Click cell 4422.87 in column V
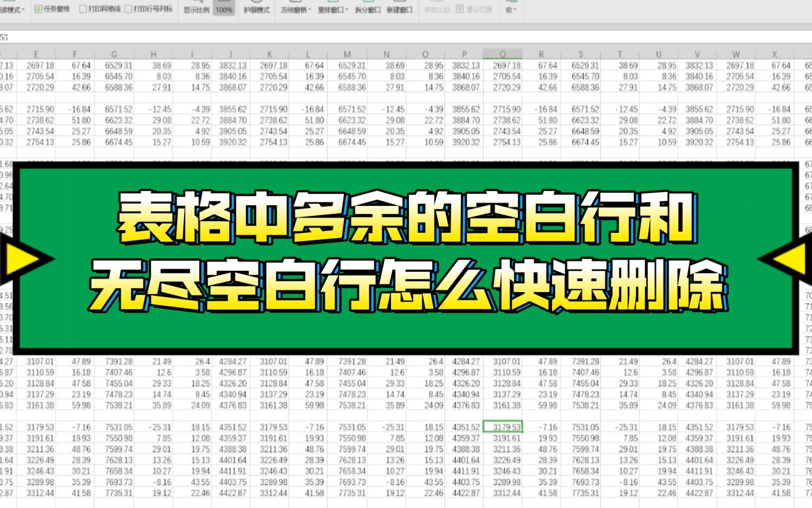Viewport: 812px width, 508px height. pyautogui.click(x=697, y=493)
